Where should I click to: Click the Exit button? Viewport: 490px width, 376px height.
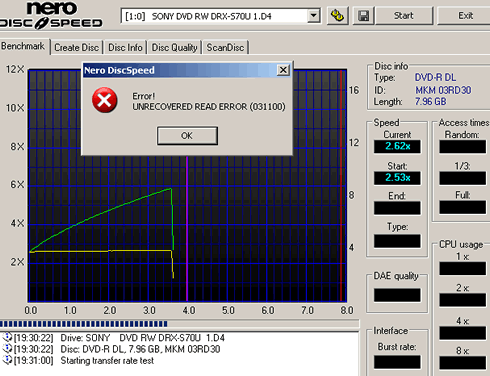coord(465,16)
